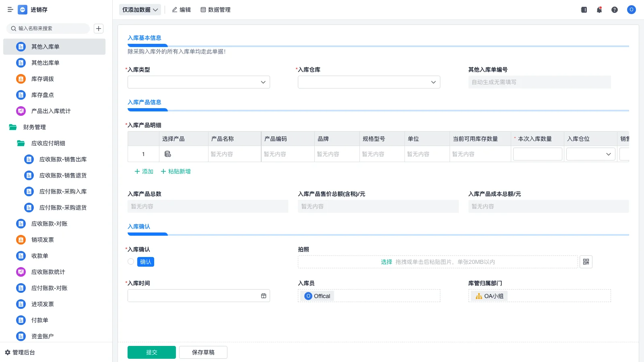The width and height of the screenshot is (644, 362).
Task: Click the blue 确认 label tag
Action: [x=146, y=262]
